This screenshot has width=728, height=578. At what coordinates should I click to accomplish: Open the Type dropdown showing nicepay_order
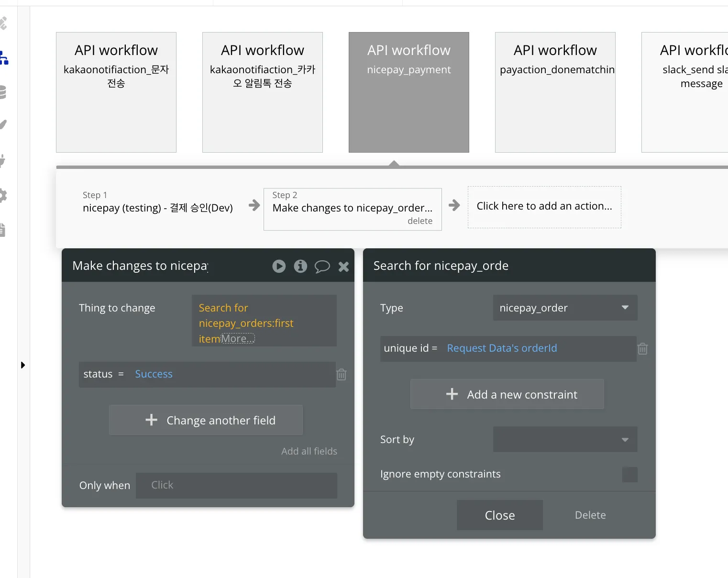pos(565,308)
